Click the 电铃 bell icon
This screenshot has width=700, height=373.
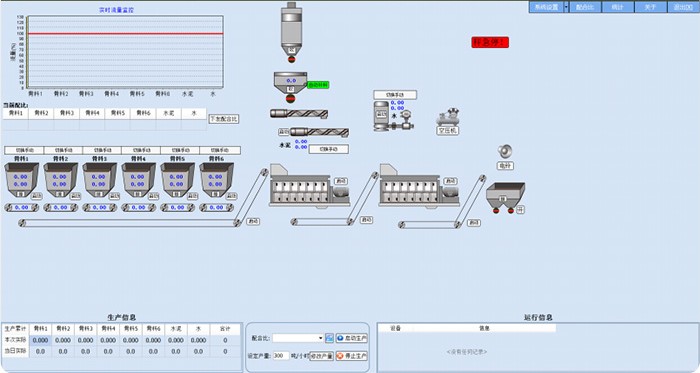tap(505, 152)
